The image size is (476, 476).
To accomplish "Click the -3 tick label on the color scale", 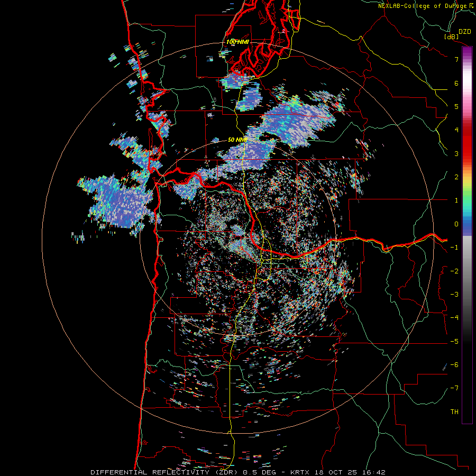I will (x=454, y=295).
